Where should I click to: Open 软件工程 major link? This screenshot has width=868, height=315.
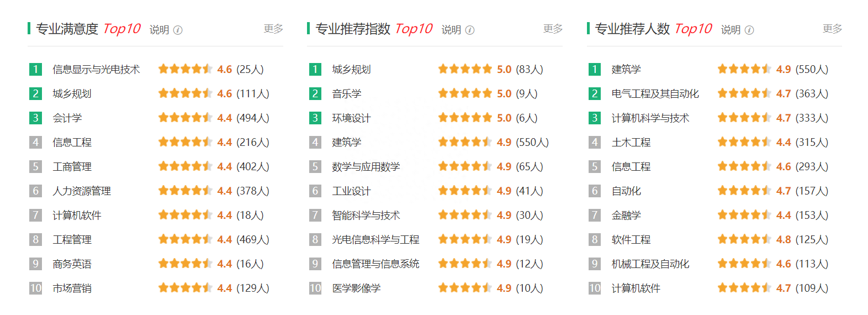pyautogui.click(x=631, y=239)
